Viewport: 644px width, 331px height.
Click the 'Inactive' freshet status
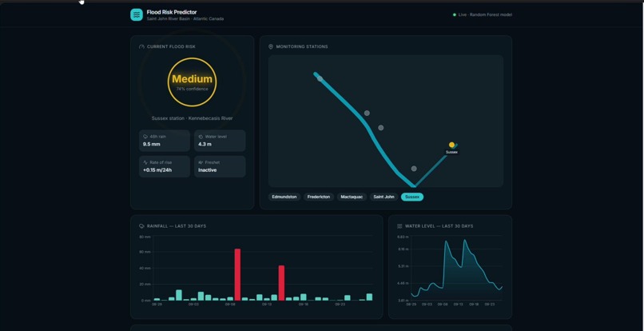pos(208,170)
